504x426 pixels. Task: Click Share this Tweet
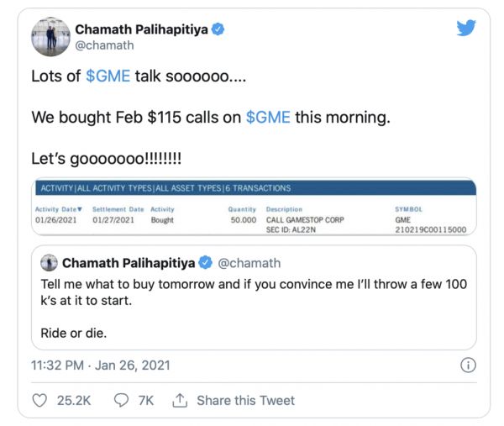point(245,401)
